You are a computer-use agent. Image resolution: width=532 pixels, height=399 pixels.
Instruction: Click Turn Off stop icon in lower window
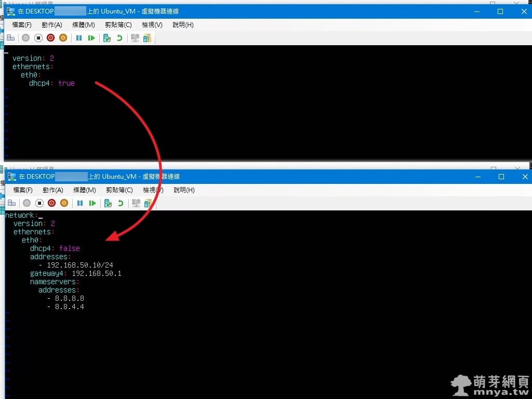[39, 203]
